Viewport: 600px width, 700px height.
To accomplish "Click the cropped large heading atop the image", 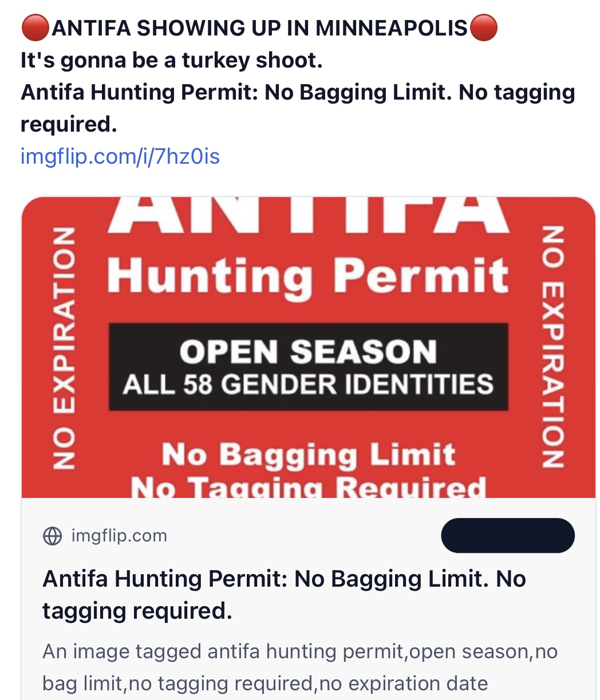I will 308,215.
